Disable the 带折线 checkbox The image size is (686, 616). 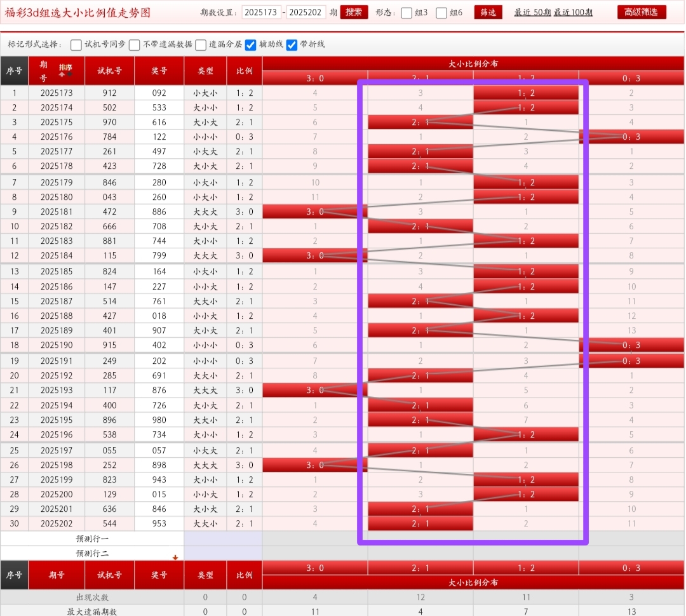[292, 44]
